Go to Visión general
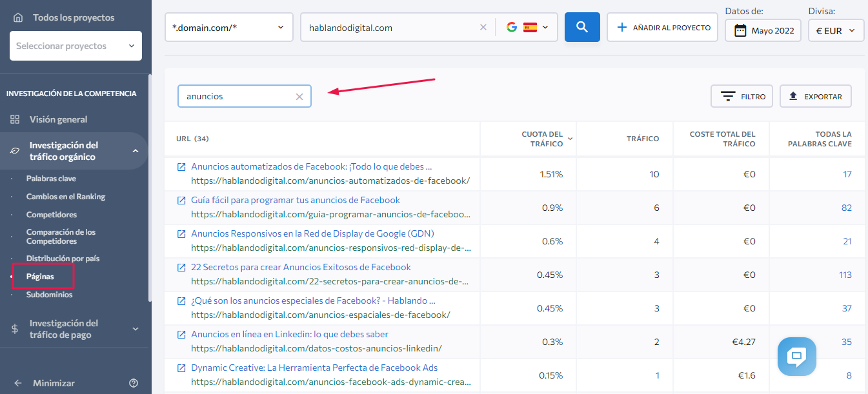Viewport: 868px width, 394px height. [x=58, y=119]
